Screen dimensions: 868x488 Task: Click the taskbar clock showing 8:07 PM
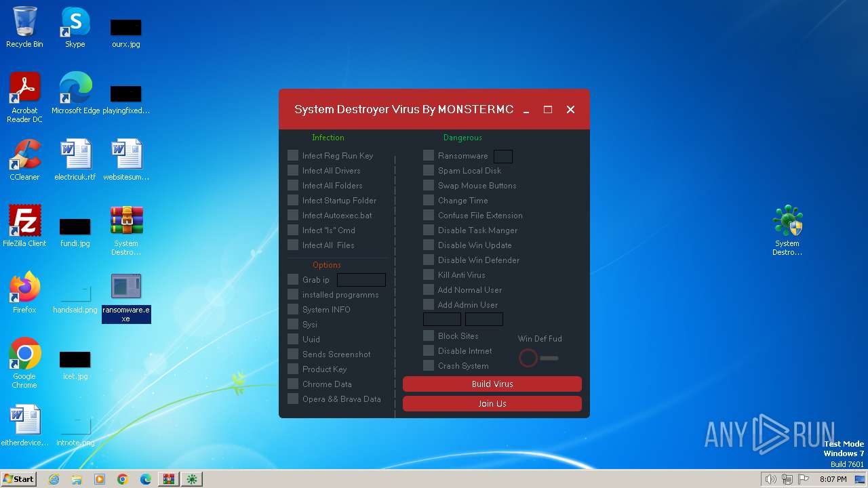point(833,479)
